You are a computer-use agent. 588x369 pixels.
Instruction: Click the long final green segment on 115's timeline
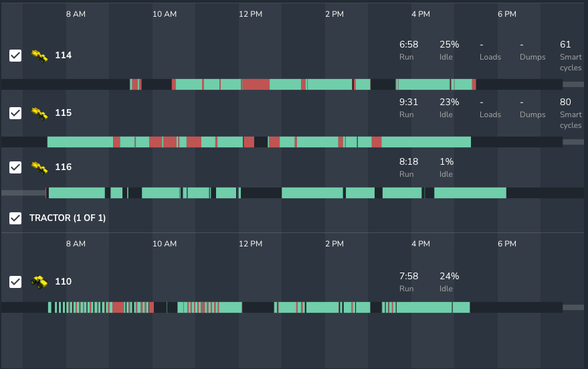click(425, 142)
